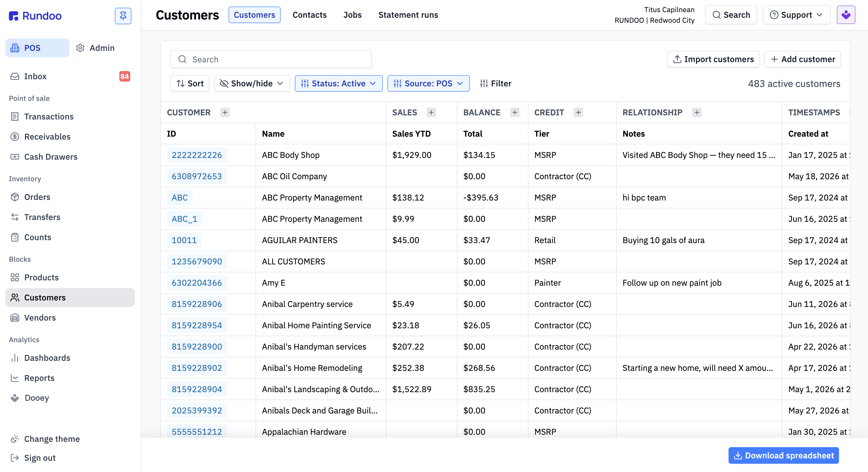Click the purple Dooey avatar button
The image size is (868, 472).
846,15
